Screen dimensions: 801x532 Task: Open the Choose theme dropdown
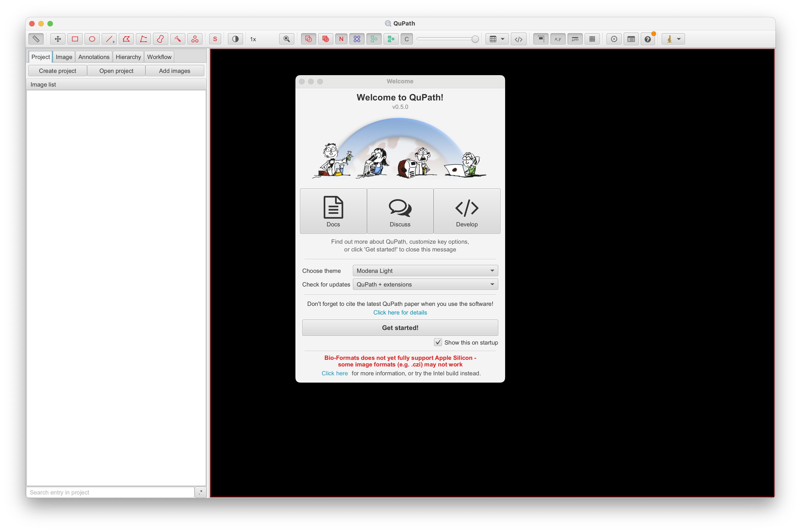pyautogui.click(x=425, y=270)
